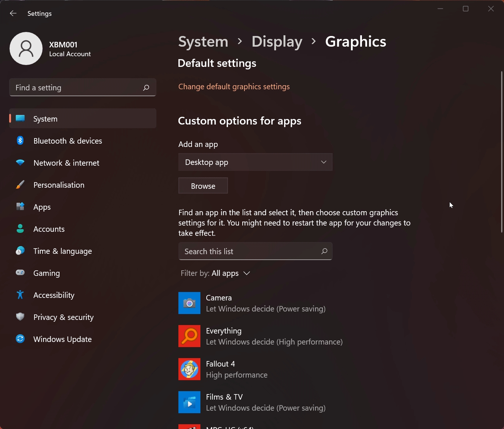The image size is (504, 429).
Task: Open Network & internet settings
Action: click(66, 163)
